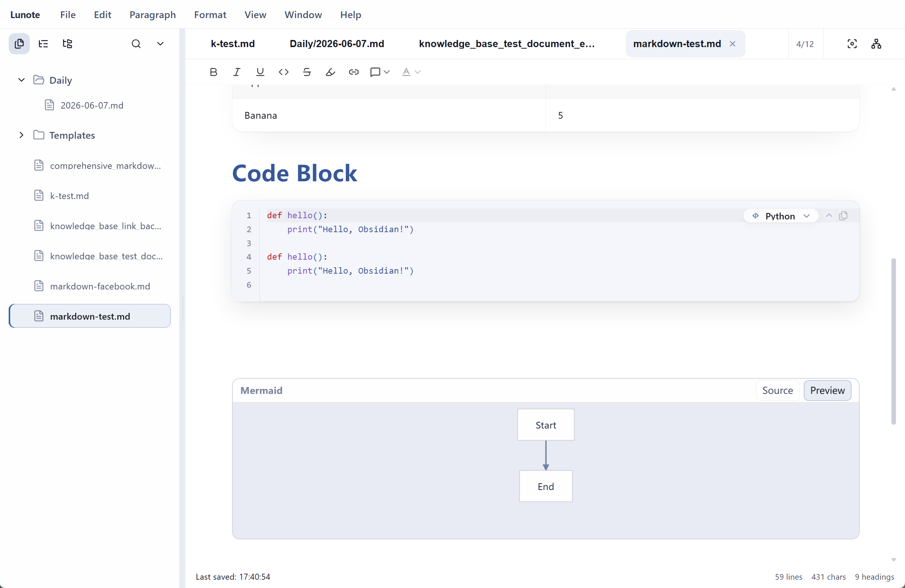This screenshot has width=905, height=588.
Task: Close the markdown-test.md tab
Action: 732,44
